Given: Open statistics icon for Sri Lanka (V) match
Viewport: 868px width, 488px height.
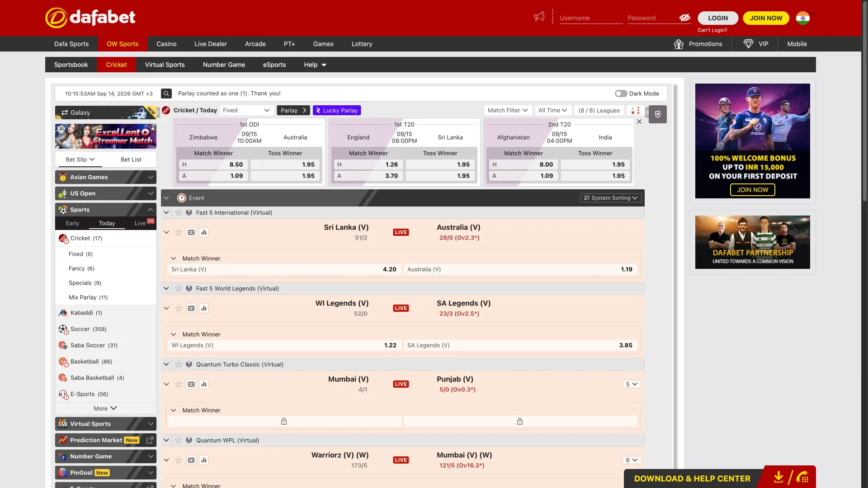Looking at the screenshot, I should pos(204,232).
